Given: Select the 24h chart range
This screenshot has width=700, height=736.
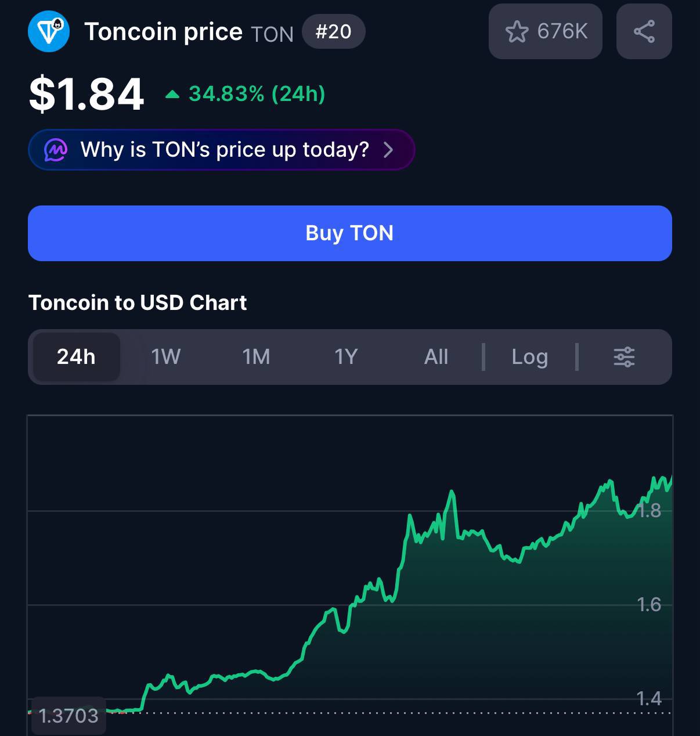Looking at the screenshot, I should [x=76, y=357].
